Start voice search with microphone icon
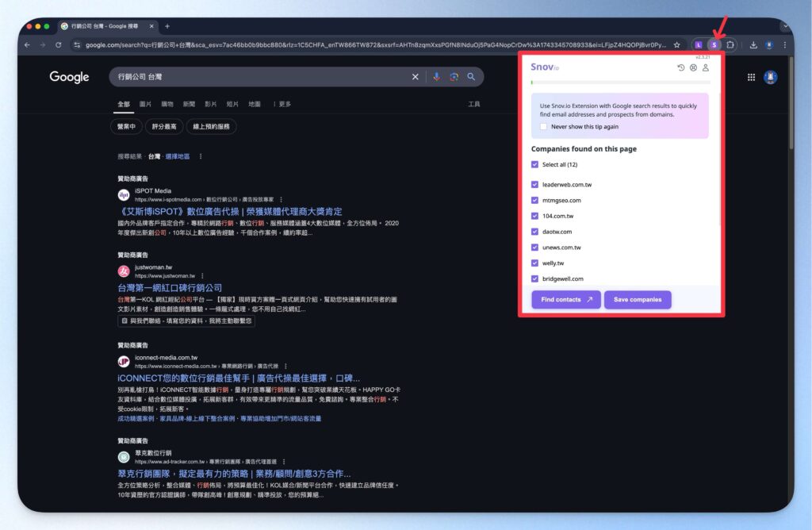Image resolution: width=812 pixels, height=530 pixels. tap(437, 77)
